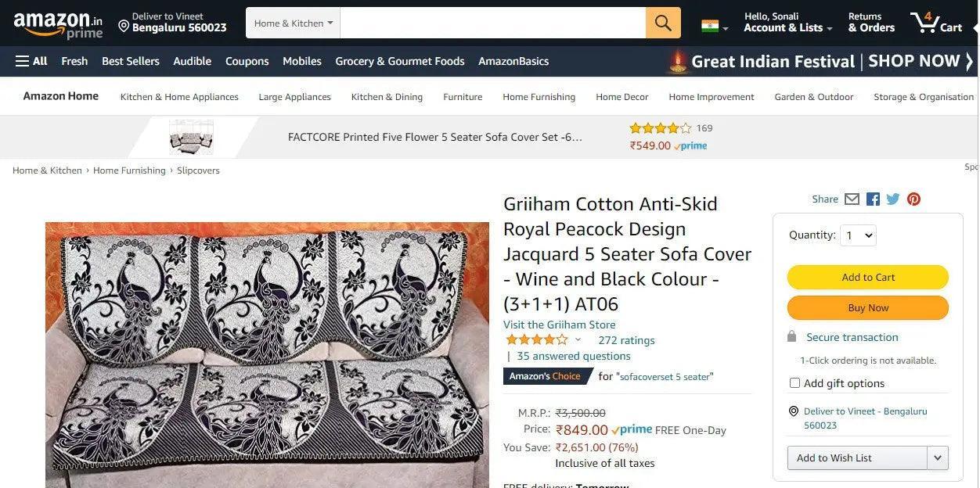Click inside the search input field
Viewport: 980px width, 488px height.
[493, 23]
